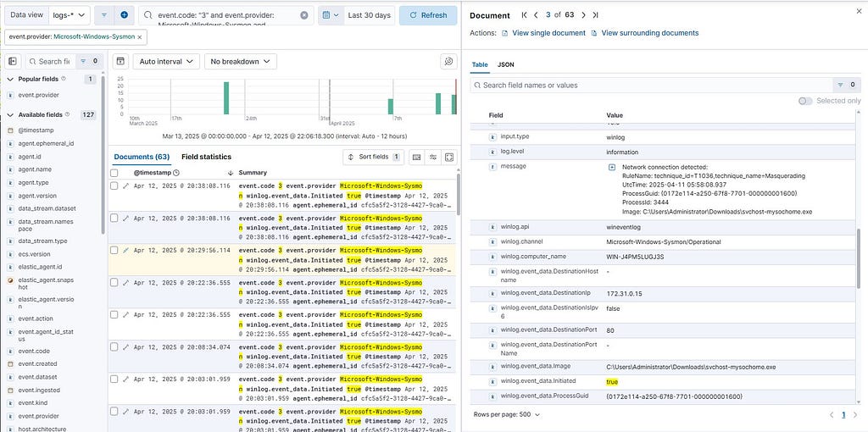Image resolution: width=868 pixels, height=432 pixels.
Task: Hide the chart using the chart toggle icon
Action: point(120,61)
